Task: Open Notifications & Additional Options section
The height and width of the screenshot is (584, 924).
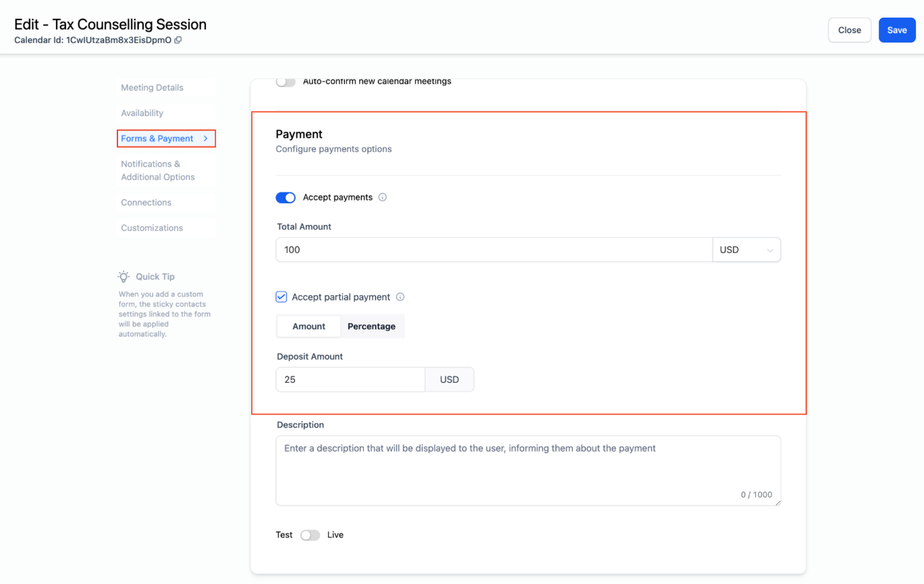Action: click(157, 171)
